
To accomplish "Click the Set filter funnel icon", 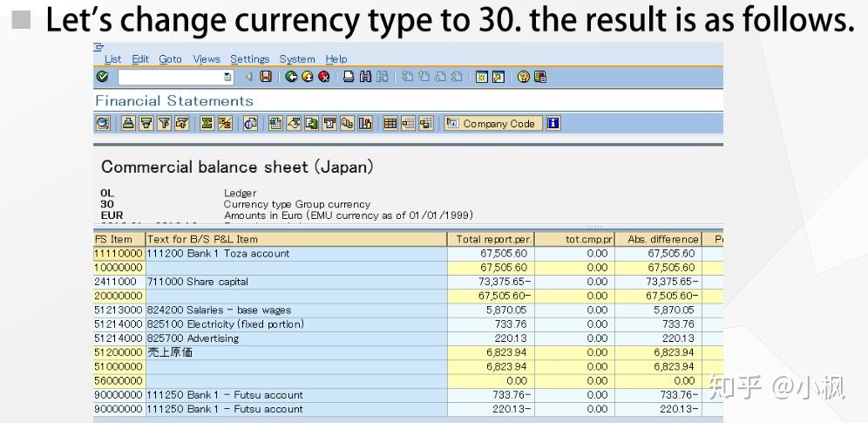I will (164, 124).
